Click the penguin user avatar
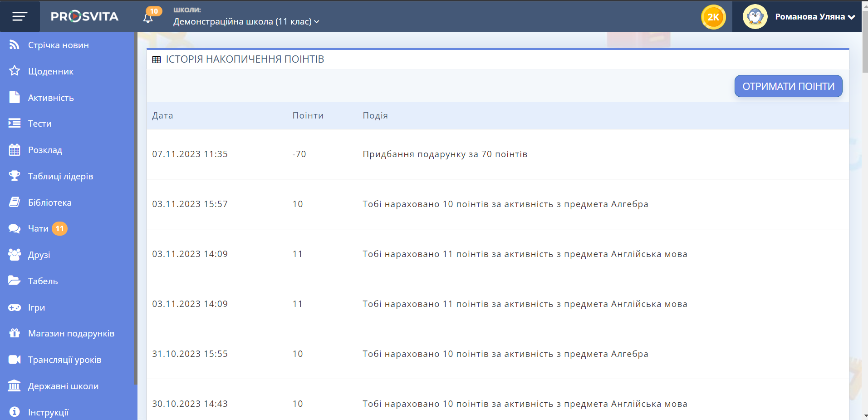 pyautogui.click(x=755, y=17)
